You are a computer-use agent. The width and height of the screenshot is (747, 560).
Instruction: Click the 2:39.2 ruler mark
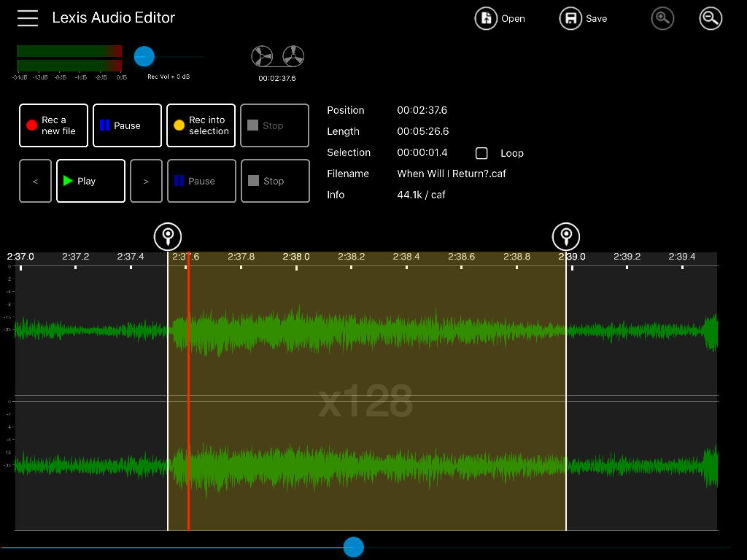click(627, 257)
